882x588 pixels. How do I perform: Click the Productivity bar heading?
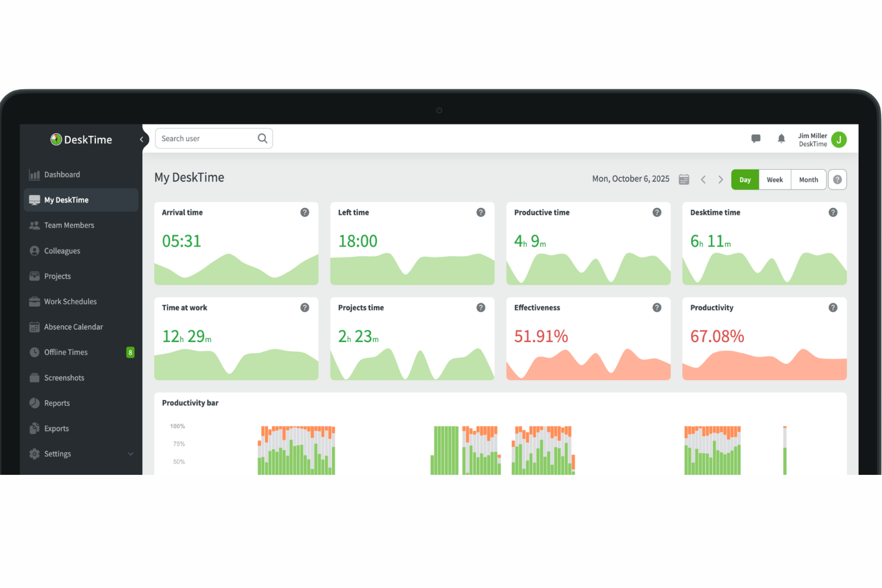pyautogui.click(x=190, y=403)
